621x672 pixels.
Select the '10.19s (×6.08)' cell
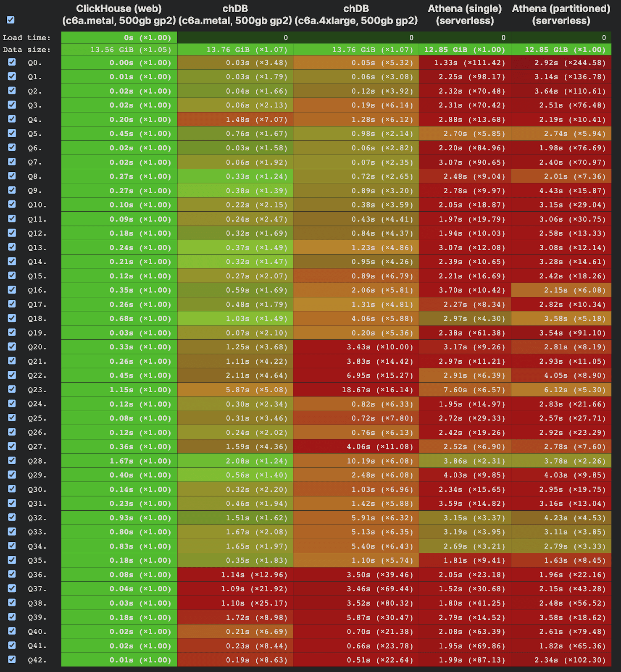pyautogui.click(x=356, y=461)
